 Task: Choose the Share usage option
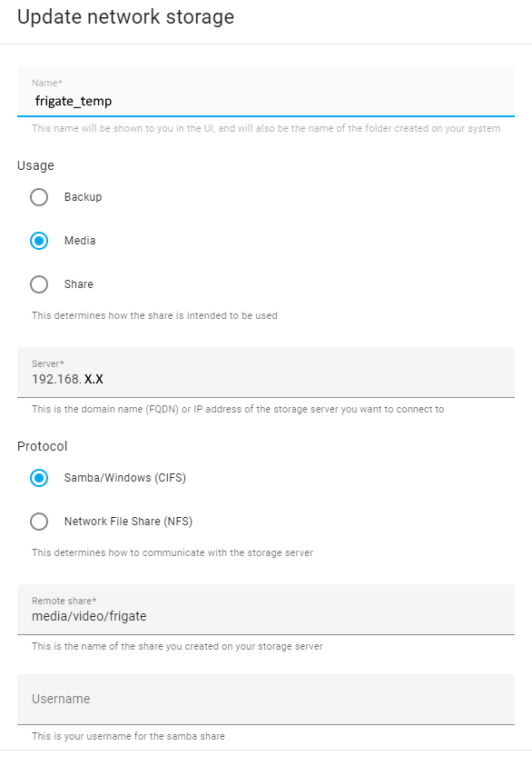coord(38,284)
